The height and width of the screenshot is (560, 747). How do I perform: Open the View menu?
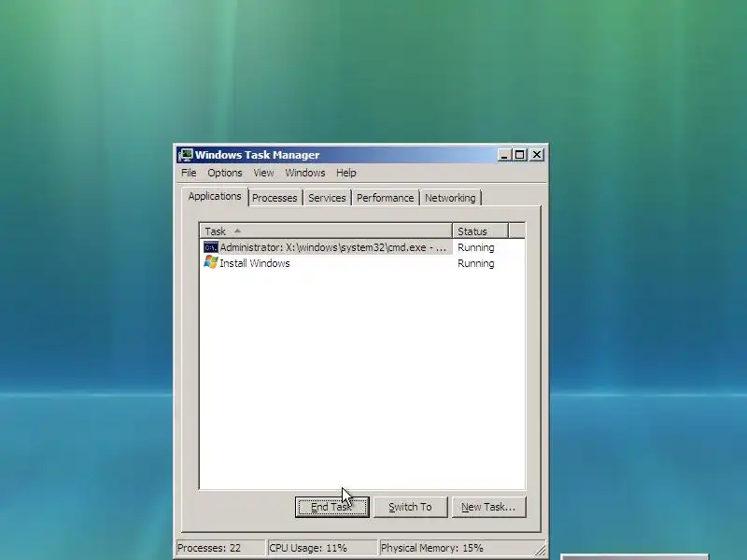pyautogui.click(x=263, y=173)
